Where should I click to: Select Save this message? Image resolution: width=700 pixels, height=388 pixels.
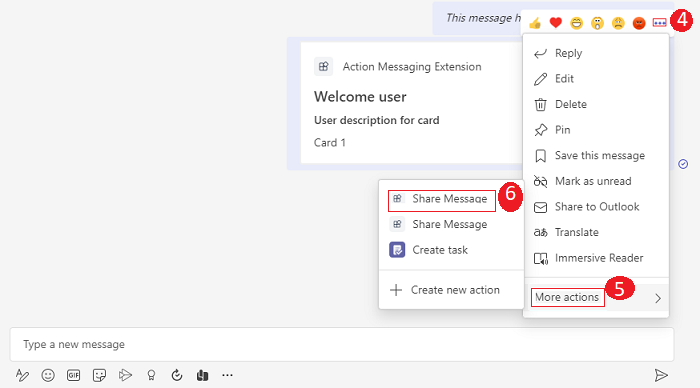596,155
